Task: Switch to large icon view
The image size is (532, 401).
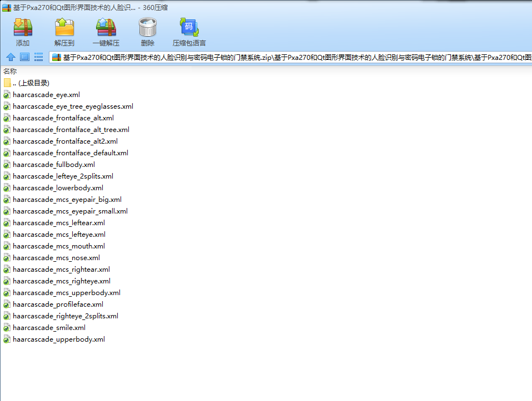Action: pos(25,57)
